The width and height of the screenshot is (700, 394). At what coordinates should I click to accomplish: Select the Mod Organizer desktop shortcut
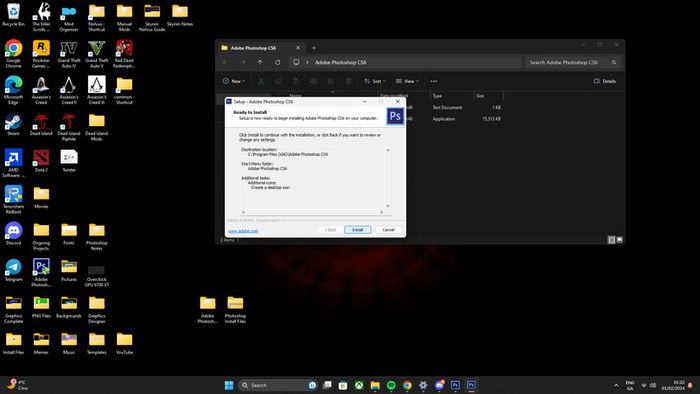click(69, 17)
